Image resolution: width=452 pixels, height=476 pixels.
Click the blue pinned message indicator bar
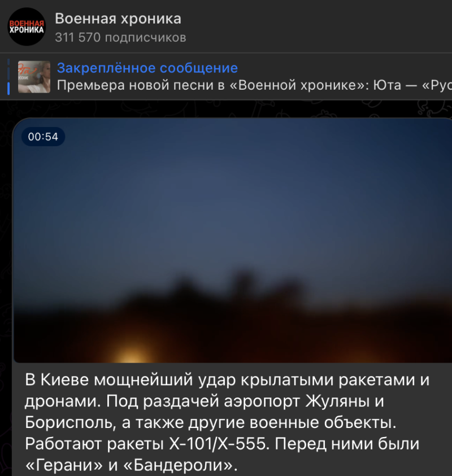(8, 88)
